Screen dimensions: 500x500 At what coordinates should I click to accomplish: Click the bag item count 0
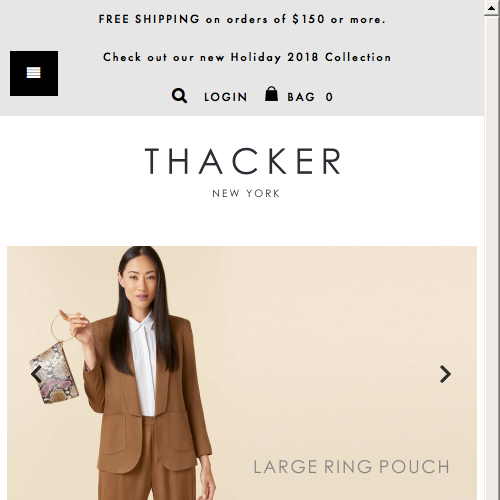click(x=329, y=97)
